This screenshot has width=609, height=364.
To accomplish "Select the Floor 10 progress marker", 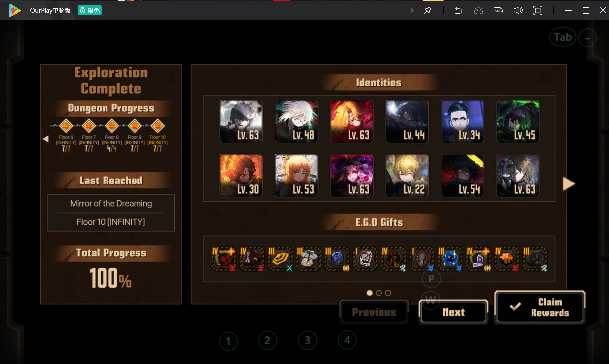I will tap(158, 126).
